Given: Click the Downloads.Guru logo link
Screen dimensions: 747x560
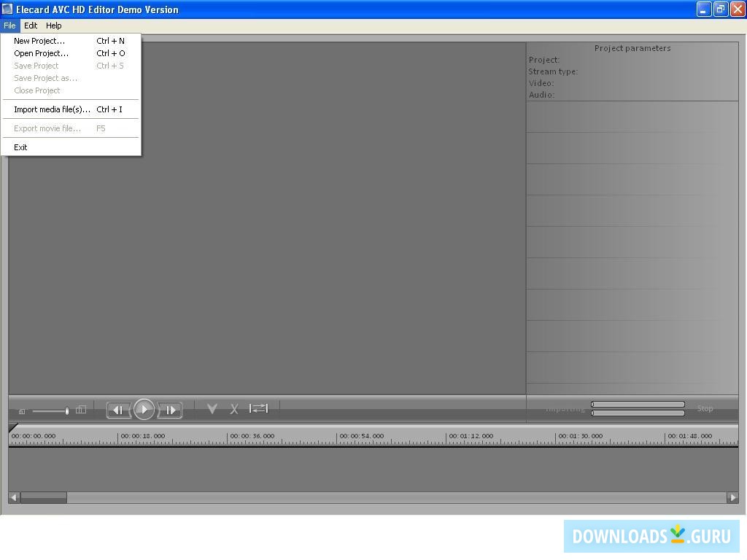Looking at the screenshot, I should point(651,536).
